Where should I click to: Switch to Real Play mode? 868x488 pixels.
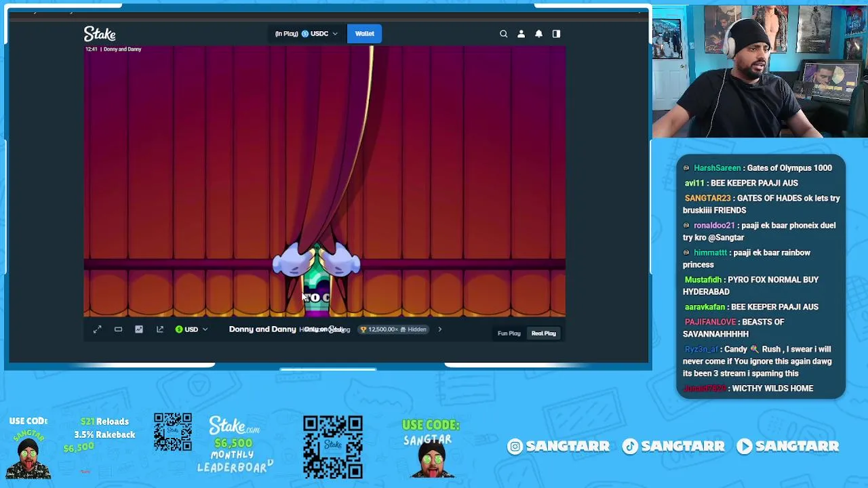coord(543,333)
